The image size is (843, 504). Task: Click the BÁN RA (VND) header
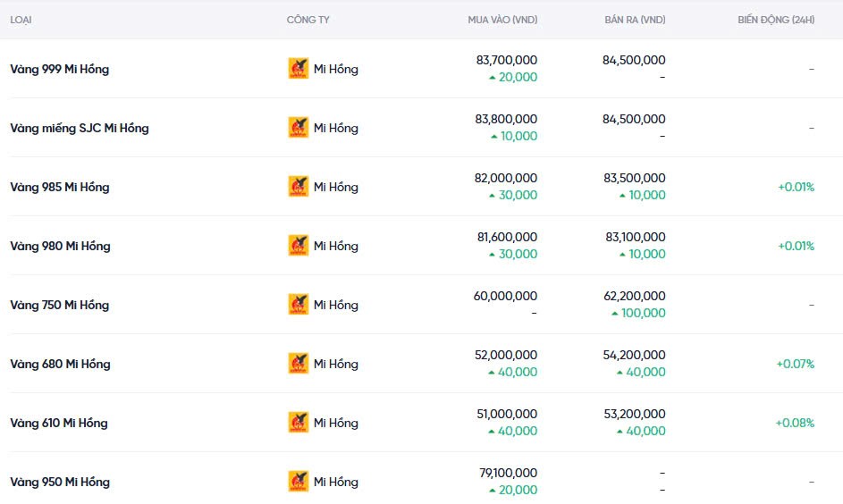[635, 20]
